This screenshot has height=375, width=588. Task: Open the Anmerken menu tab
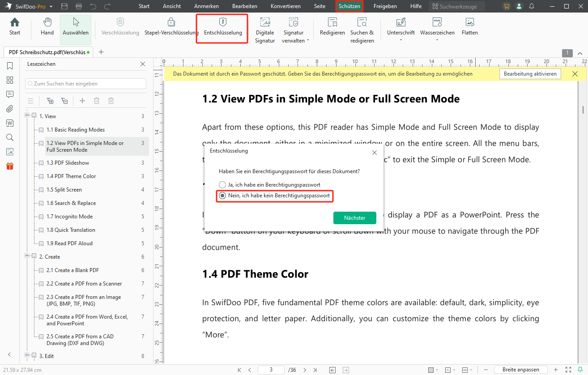coord(207,6)
